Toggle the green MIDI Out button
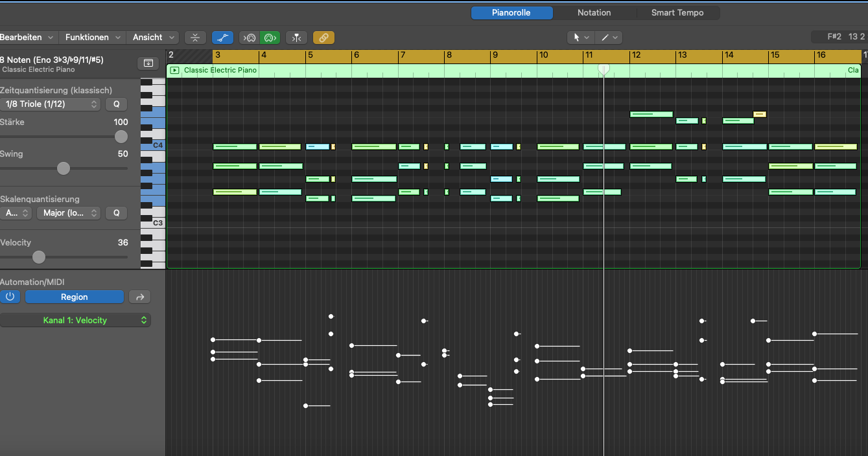 click(270, 38)
